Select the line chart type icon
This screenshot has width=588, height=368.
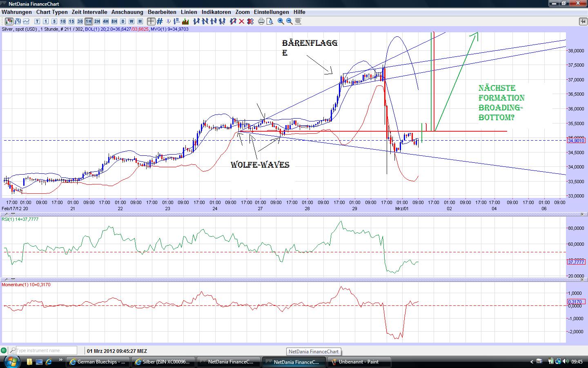point(26,21)
